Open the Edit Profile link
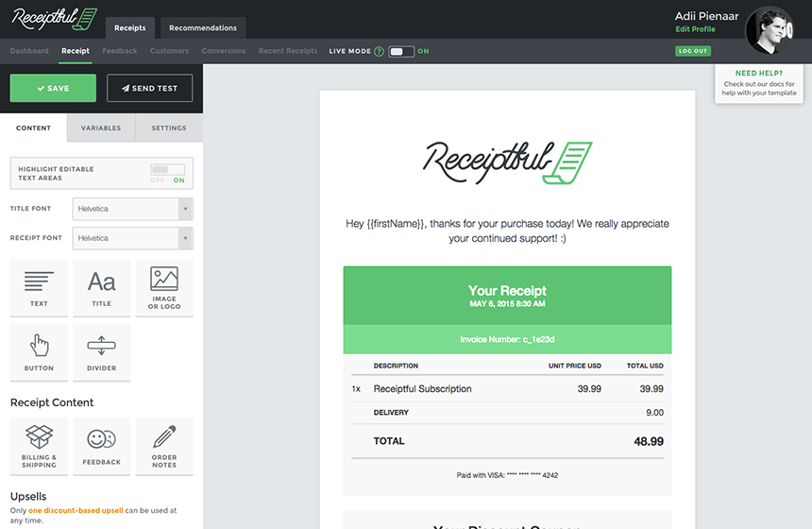Image resolution: width=812 pixels, height=529 pixels. [x=695, y=29]
